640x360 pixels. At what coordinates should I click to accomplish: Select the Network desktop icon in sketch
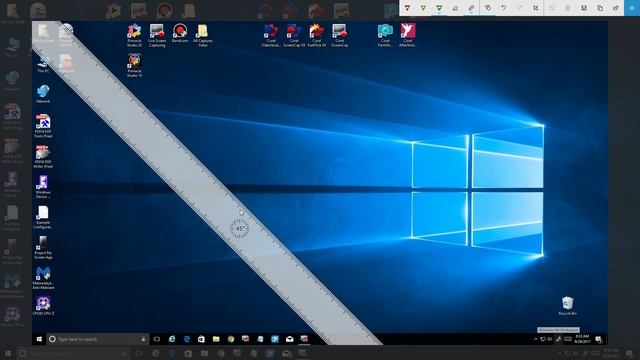[43, 93]
